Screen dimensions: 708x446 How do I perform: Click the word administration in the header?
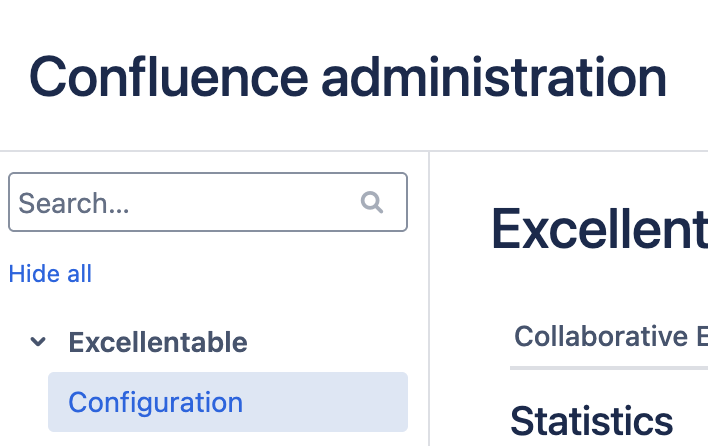[x=494, y=77]
